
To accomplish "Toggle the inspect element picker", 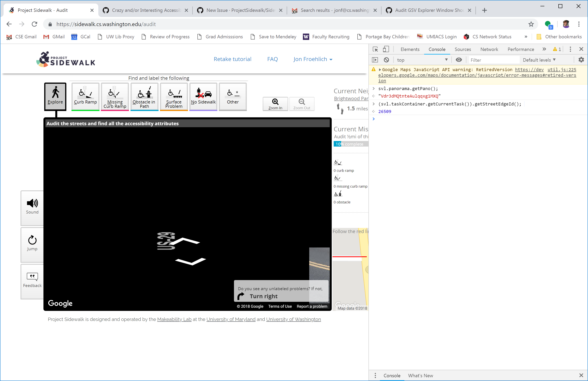I will 375,49.
